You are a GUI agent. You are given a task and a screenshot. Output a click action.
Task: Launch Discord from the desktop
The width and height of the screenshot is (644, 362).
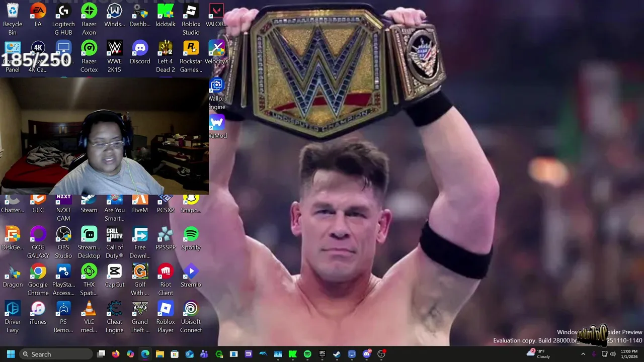[140, 52]
